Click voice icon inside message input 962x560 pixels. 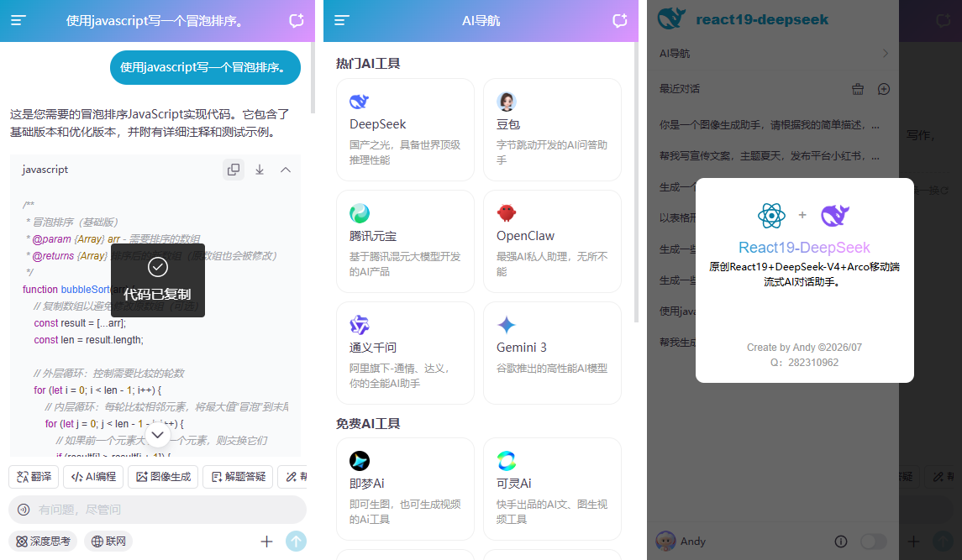tap(24, 509)
